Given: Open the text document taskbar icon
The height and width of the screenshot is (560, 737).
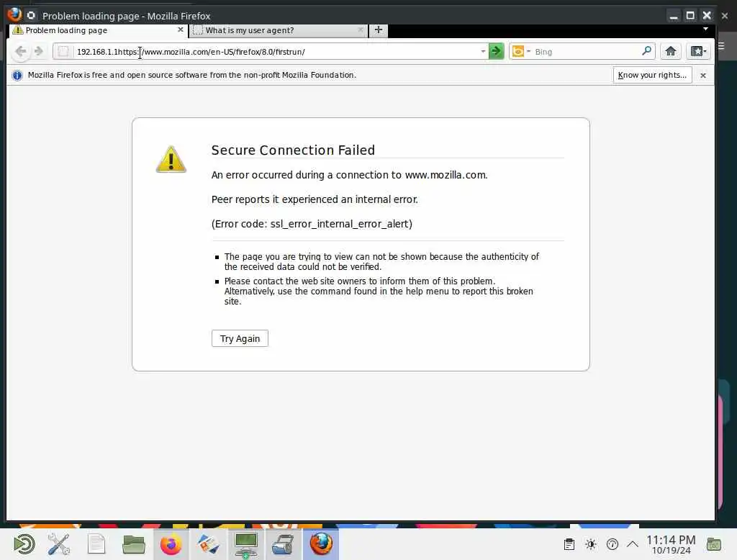Looking at the screenshot, I should (96, 544).
